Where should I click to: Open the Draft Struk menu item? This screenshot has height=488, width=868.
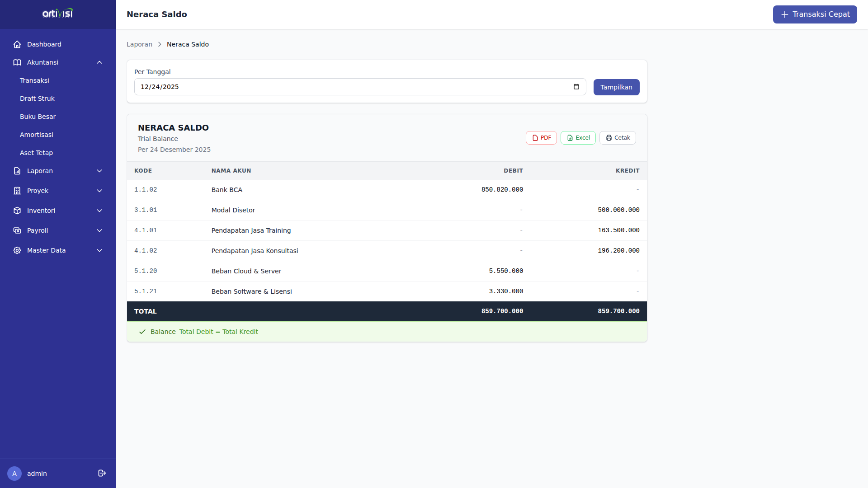click(37, 99)
